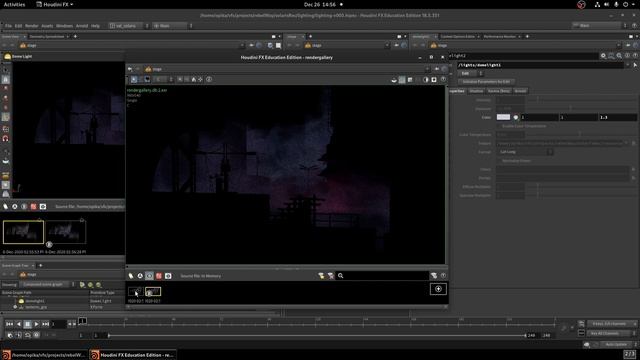Jump to first frame in playbar
Image resolution: width=640 pixels, height=360 pixels.
[9, 324]
